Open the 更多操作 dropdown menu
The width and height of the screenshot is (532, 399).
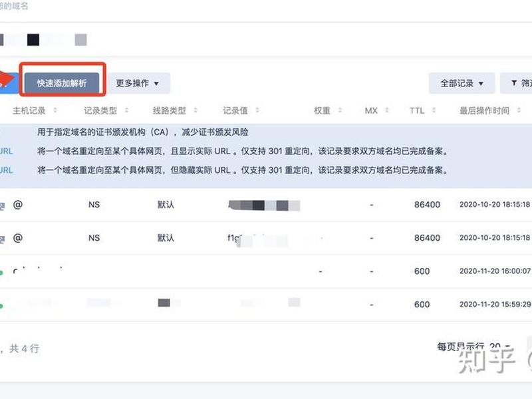(x=139, y=83)
